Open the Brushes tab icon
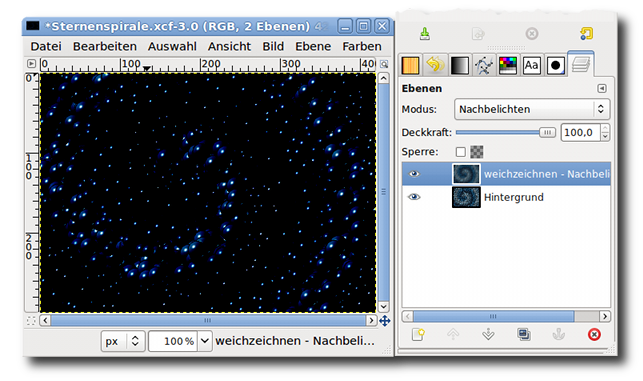The image size is (643, 381). [556, 65]
